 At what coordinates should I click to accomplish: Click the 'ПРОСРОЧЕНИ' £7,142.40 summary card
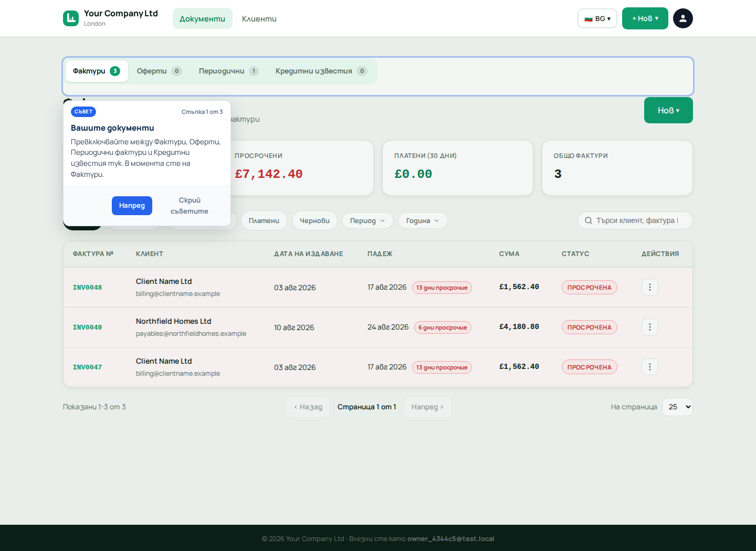pyautogui.click(x=298, y=168)
